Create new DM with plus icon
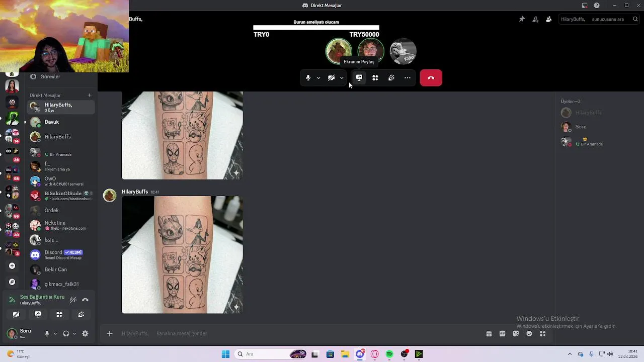Viewport: 644px width, 362px height. pos(90,95)
